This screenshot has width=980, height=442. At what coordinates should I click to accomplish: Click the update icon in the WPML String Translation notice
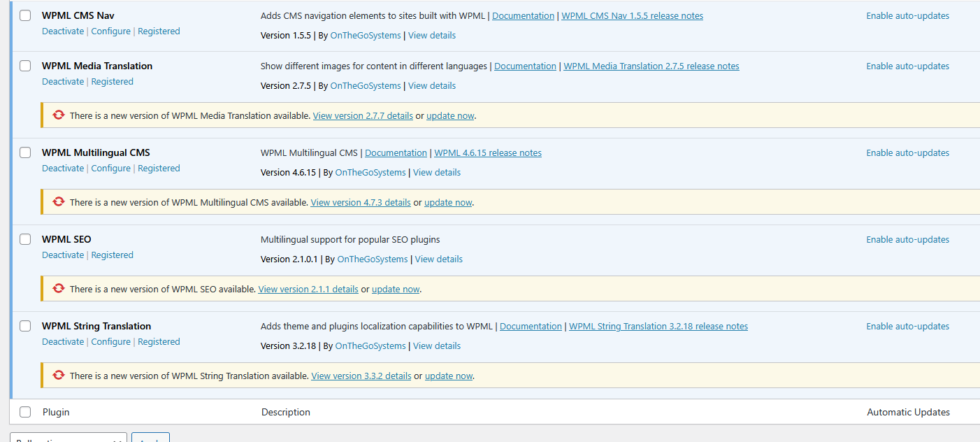coord(59,376)
